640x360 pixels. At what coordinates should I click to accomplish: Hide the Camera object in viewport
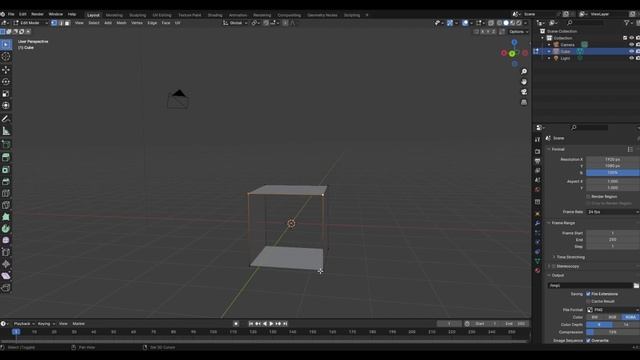[x=631, y=44]
